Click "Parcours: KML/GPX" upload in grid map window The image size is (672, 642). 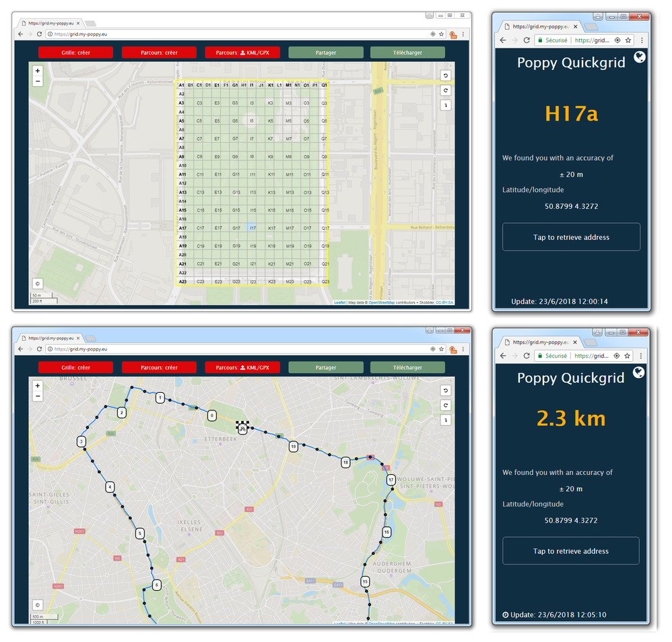pos(242,53)
